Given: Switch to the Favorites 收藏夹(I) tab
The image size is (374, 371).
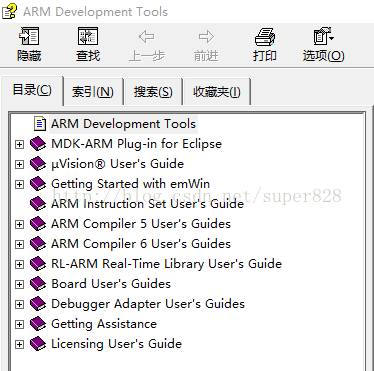Looking at the screenshot, I should click(217, 92).
